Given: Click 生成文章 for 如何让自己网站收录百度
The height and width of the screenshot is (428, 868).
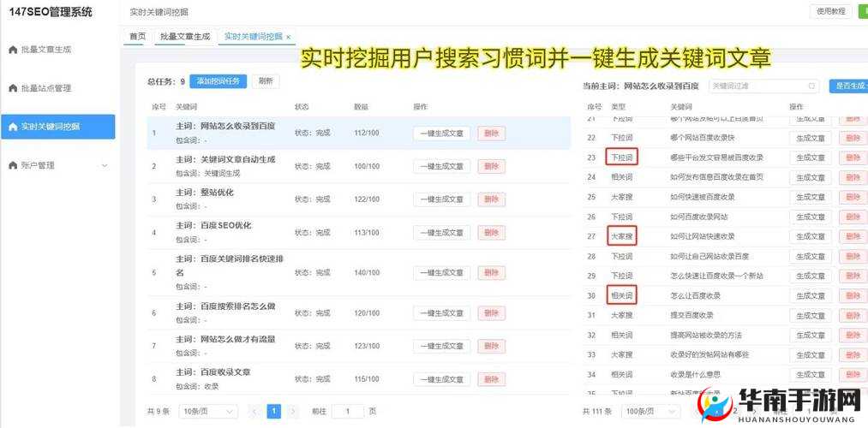Looking at the screenshot, I should 811,257.
